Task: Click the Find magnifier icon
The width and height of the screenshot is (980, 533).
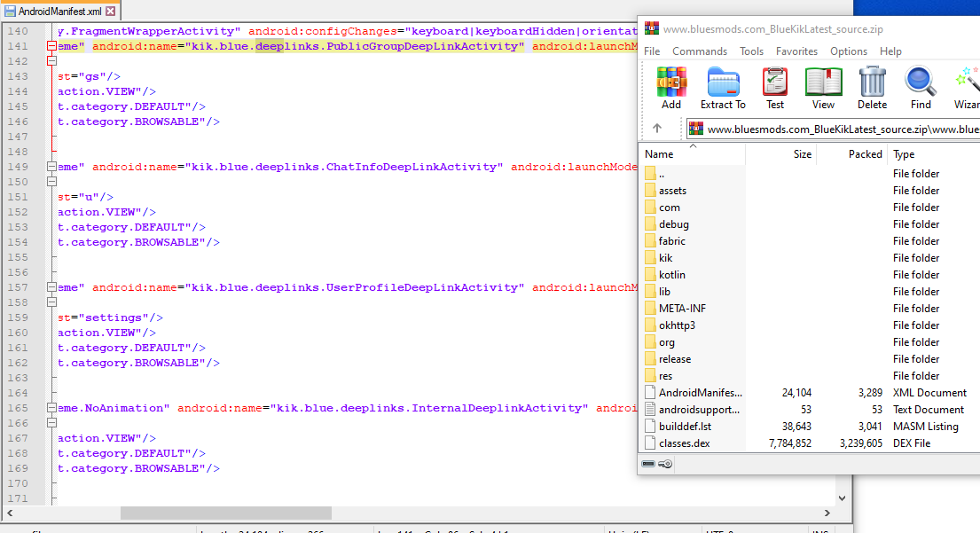Action: click(x=920, y=88)
